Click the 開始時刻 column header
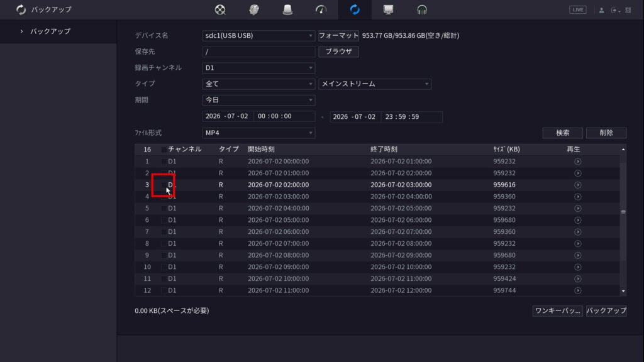Screen dimensions: 644x362 pos(261,150)
